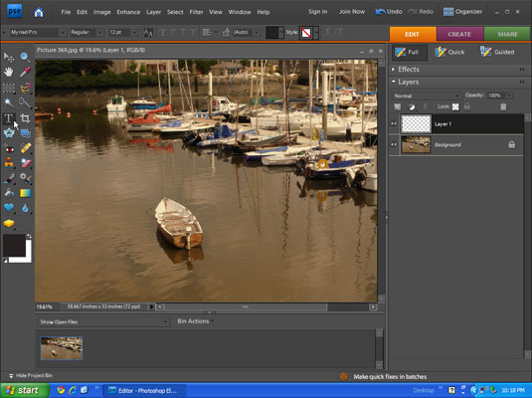Viewport: 532px width, 398px height.
Task: Select the Gradient tool
Action: [x=25, y=193]
